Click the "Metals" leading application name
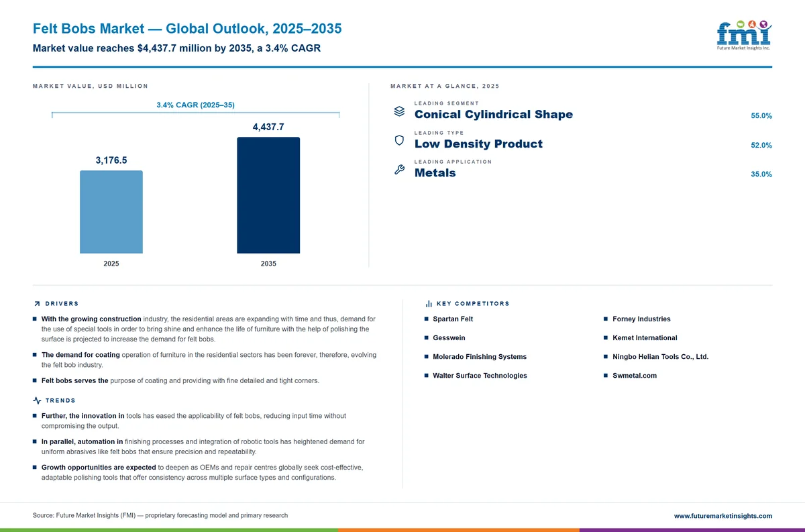805x532 pixels. [x=435, y=173]
